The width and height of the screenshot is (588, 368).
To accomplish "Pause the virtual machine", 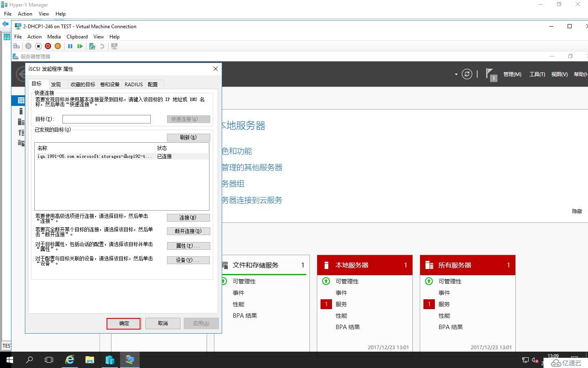I will [x=70, y=46].
